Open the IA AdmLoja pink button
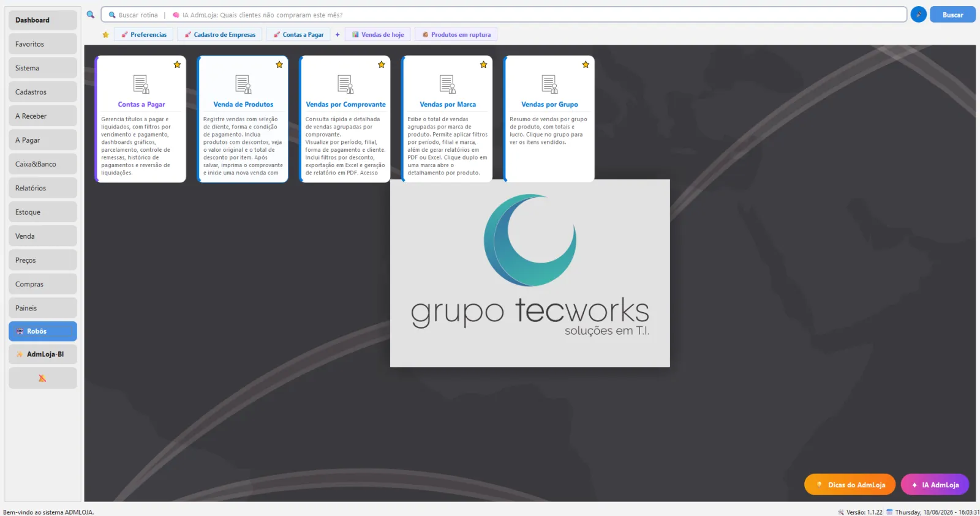The width and height of the screenshot is (980, 516). pos(935,485)
